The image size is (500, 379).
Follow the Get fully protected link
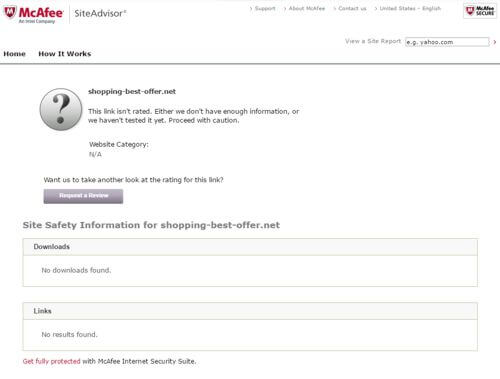click(51, 361)
